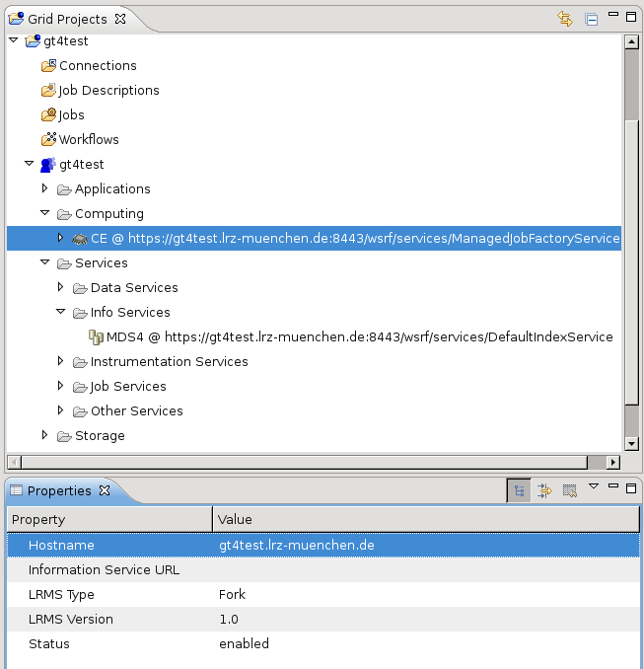This screenshot has height=669, width=644.
Task: Click the Value column header
Action: click(426, 519)
